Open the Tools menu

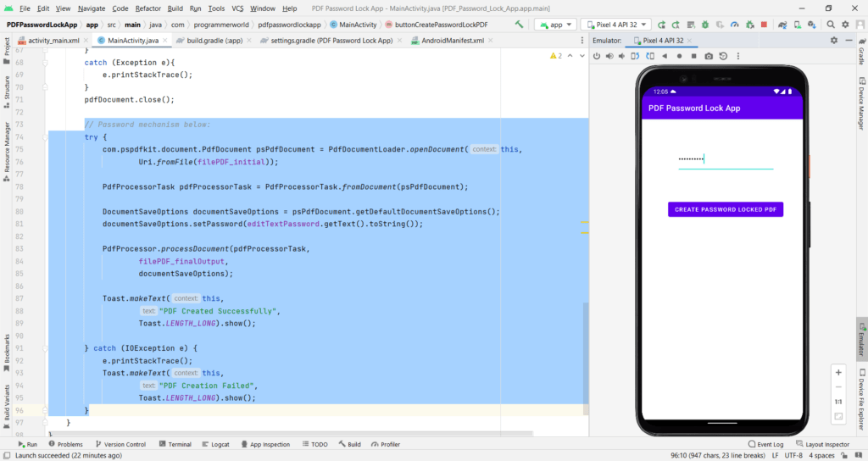(216, 8)
